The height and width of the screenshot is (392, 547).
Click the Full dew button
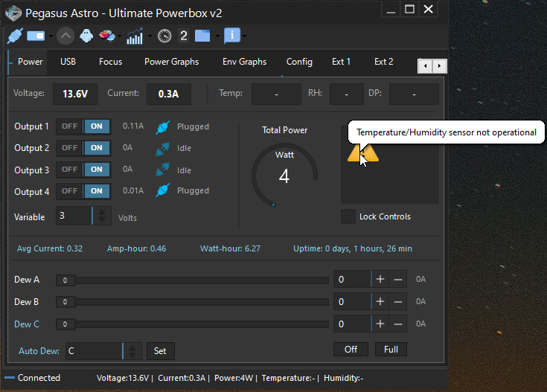pos(391,350)
